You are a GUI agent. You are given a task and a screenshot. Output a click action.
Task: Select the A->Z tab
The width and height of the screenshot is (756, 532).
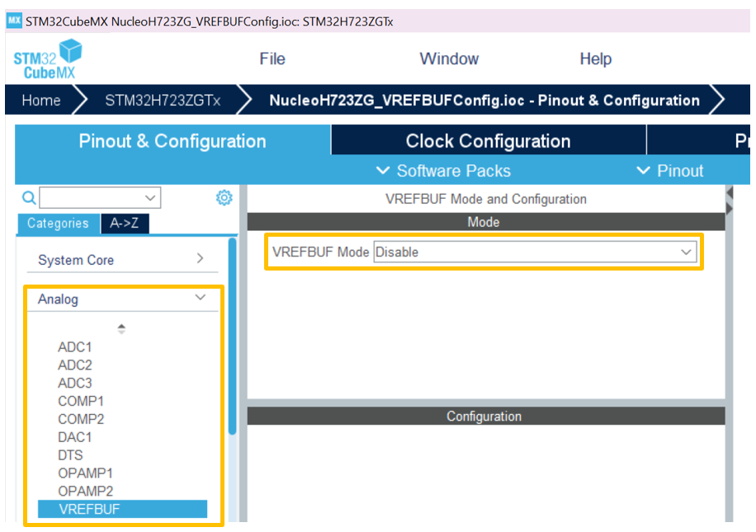click(x=125, y=224)
